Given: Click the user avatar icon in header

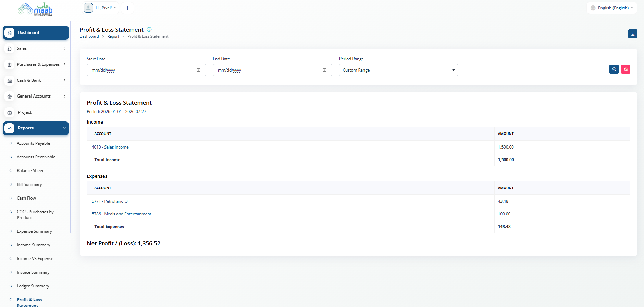Looking at the screenshot, I should 88,8.
